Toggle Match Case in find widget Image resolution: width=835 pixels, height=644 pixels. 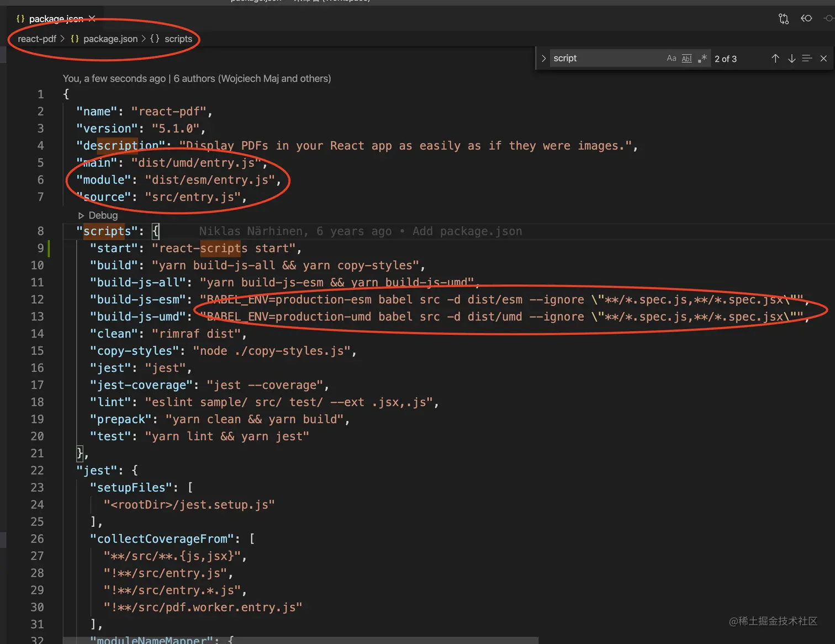[671, 59]
